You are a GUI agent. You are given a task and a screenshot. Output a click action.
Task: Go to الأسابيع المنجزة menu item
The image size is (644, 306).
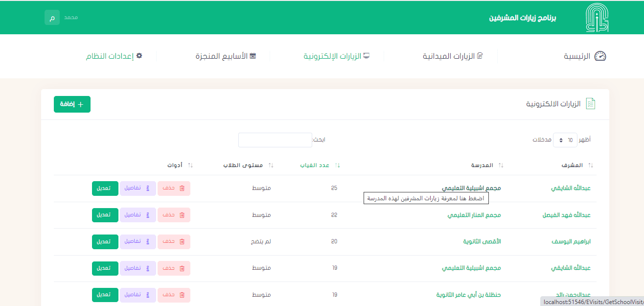click(226, 56)
